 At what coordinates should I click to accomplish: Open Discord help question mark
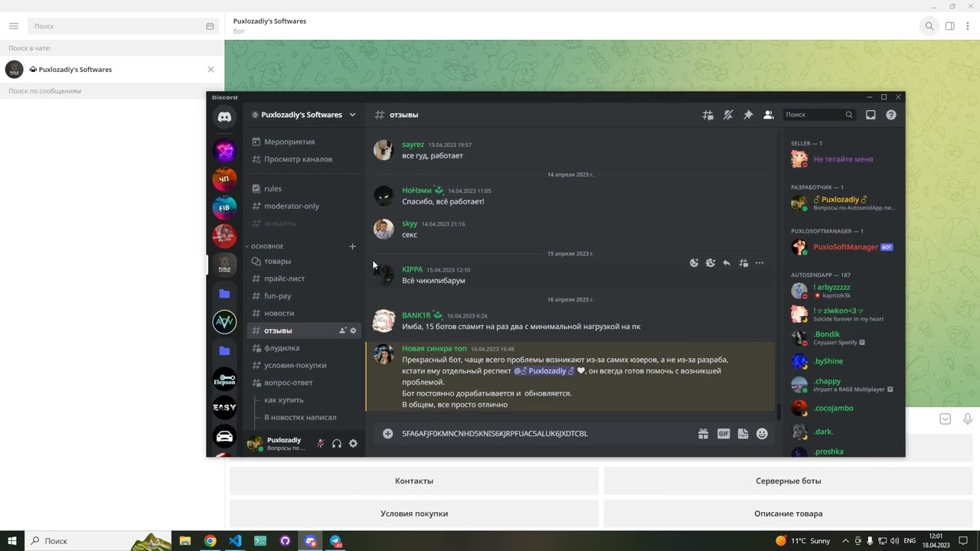point(890,115)
